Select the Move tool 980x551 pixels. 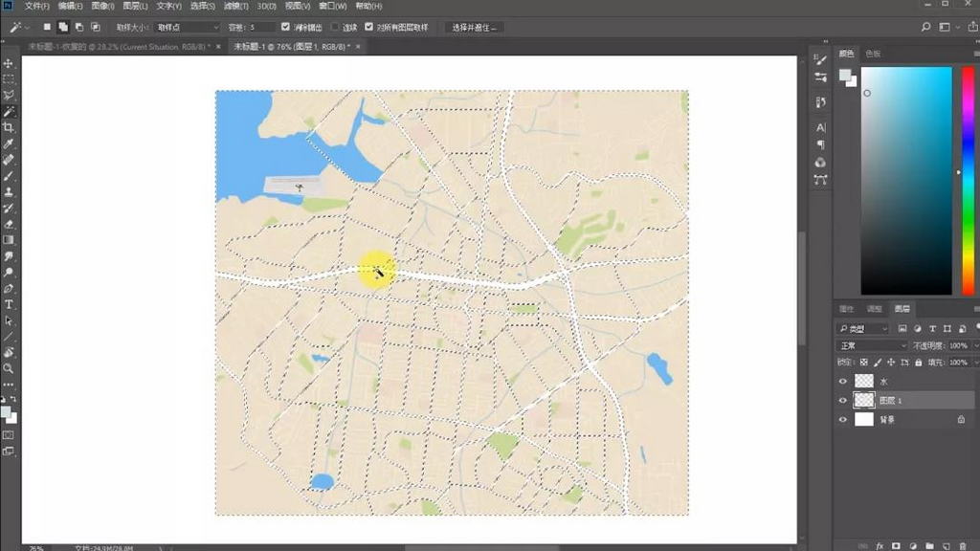coord(9,63)
